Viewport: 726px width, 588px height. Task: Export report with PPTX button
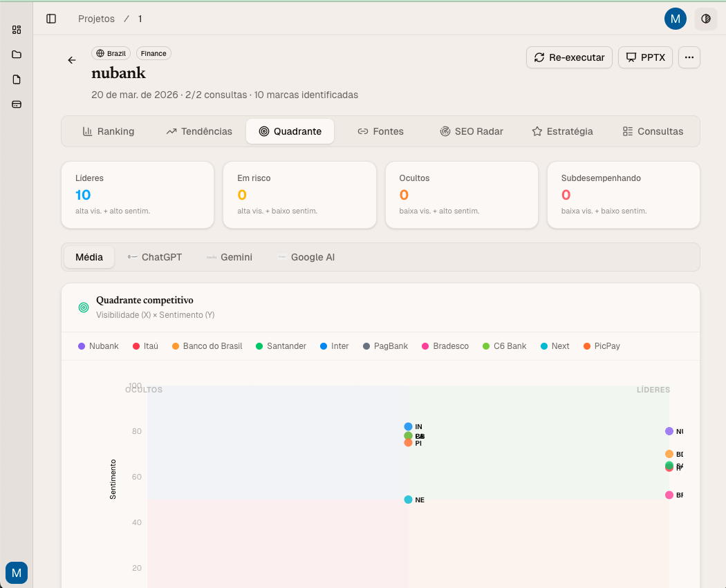tap(645, 57)
